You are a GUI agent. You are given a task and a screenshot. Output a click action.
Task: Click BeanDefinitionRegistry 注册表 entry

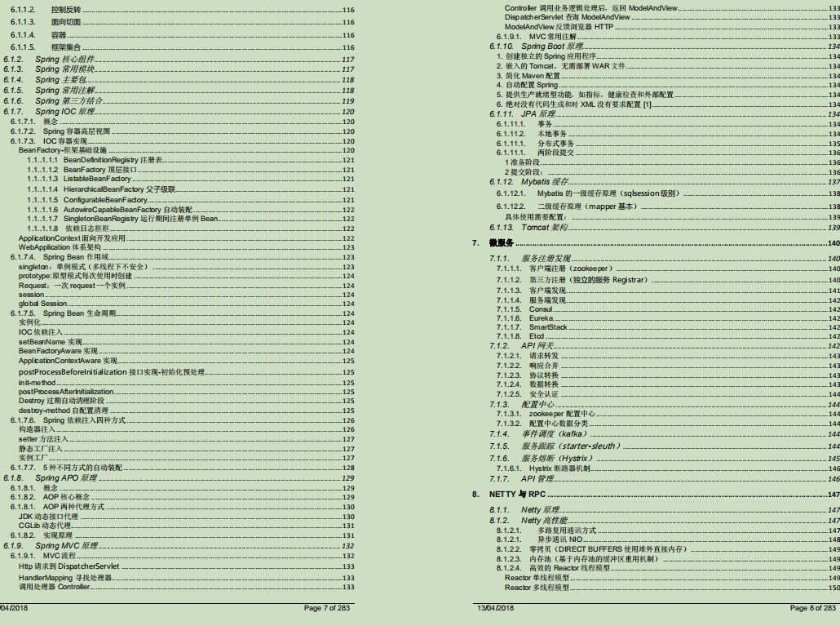coord(191,160)
